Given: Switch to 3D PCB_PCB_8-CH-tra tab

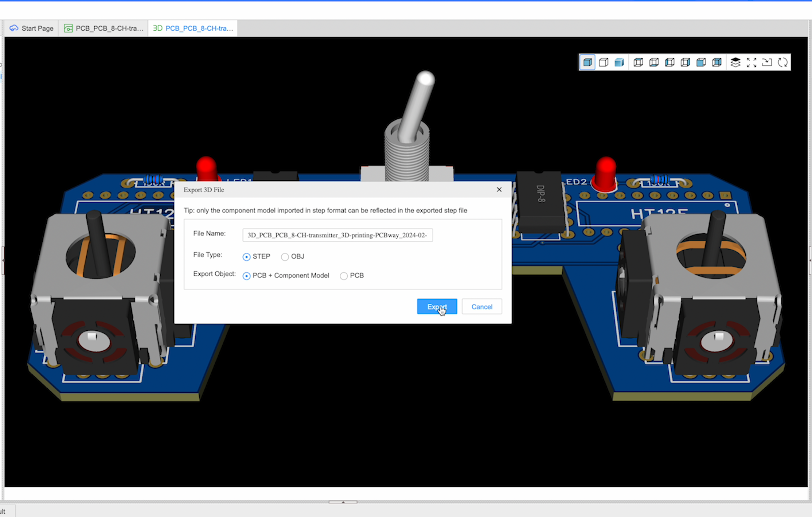Looking at the screenshot, I should coord(194,28).
